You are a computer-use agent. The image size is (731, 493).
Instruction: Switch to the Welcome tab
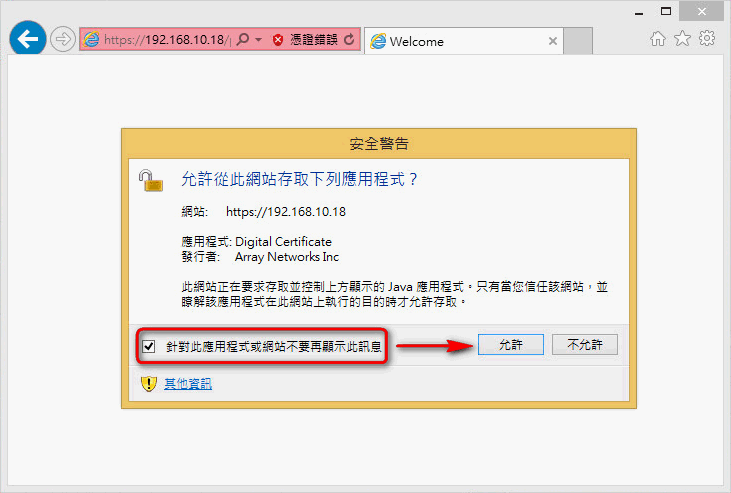point(464,42)
